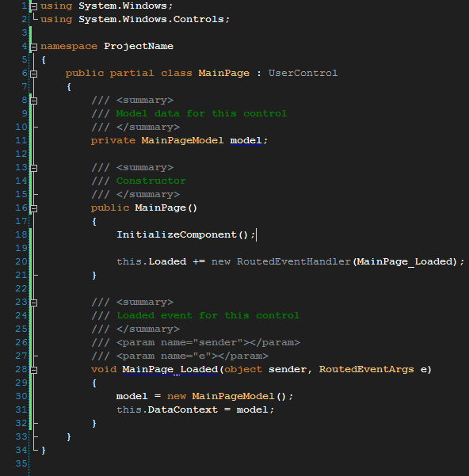Click the underlined 'model' field on line 11
Screen dimensions: 469x476
click(x=246, y=140)
